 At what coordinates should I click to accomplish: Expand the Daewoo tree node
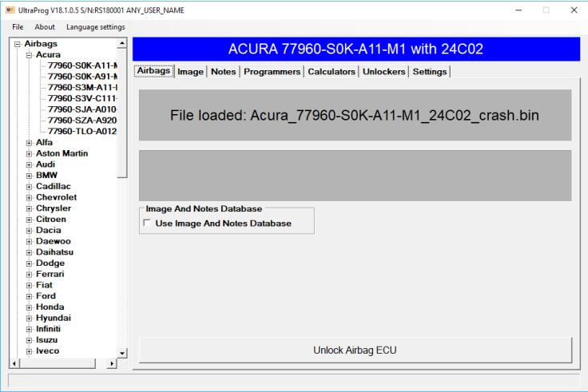29,242
